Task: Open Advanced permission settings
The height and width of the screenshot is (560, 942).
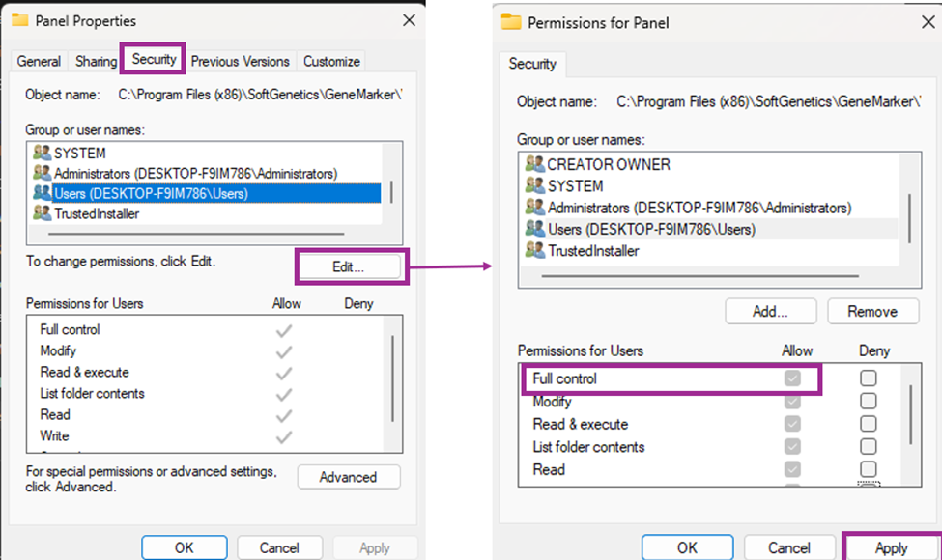Action: [x=348, y=477]
